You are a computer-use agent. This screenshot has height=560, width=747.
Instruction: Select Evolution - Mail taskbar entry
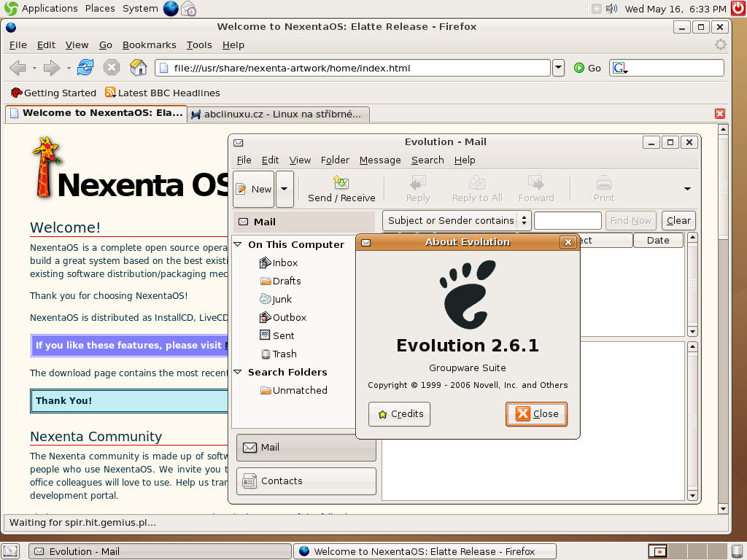coord(160,551)
